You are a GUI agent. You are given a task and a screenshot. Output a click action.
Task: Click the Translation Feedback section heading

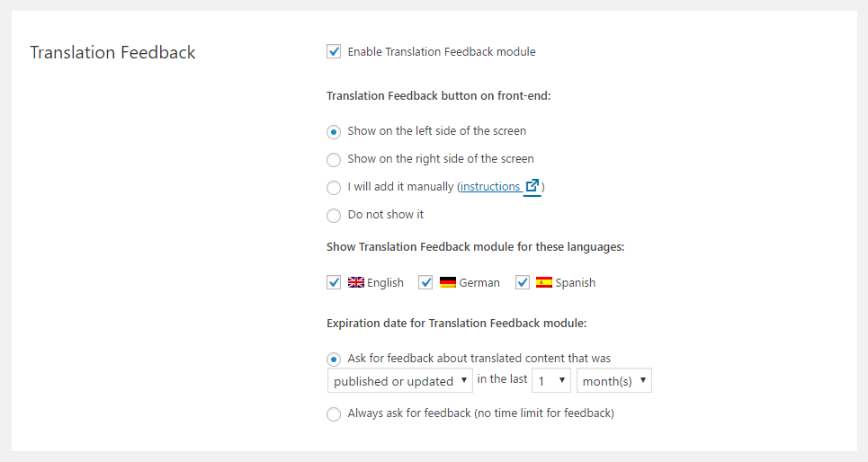coord(112,52)
